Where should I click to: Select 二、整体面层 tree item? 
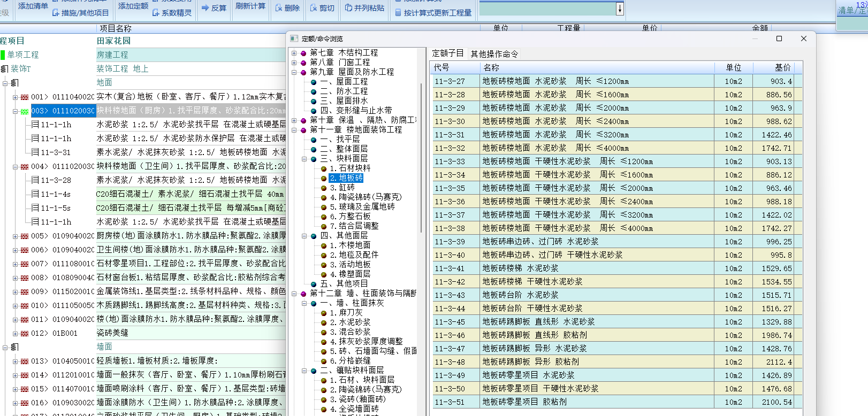pyautogui.click(x=344, y=149)
